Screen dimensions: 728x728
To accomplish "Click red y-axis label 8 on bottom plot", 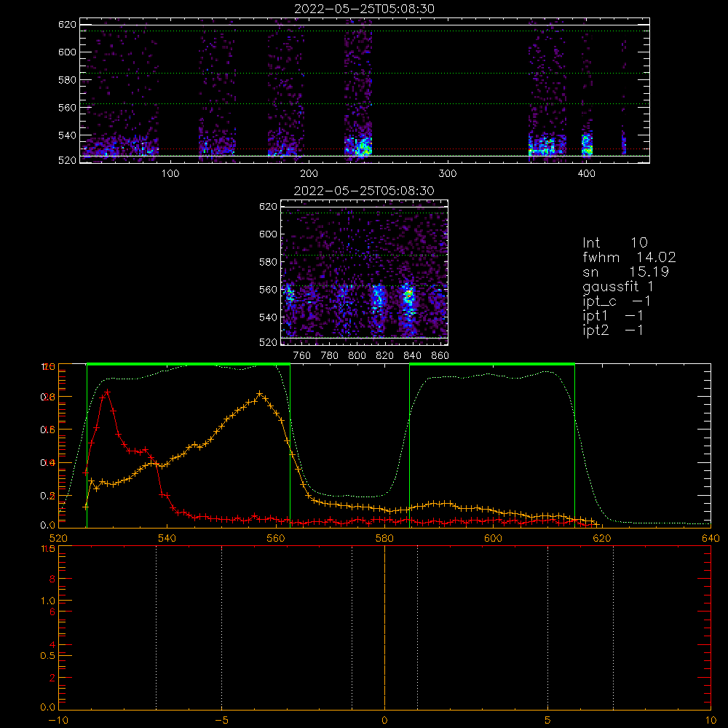I will [52, 579].
